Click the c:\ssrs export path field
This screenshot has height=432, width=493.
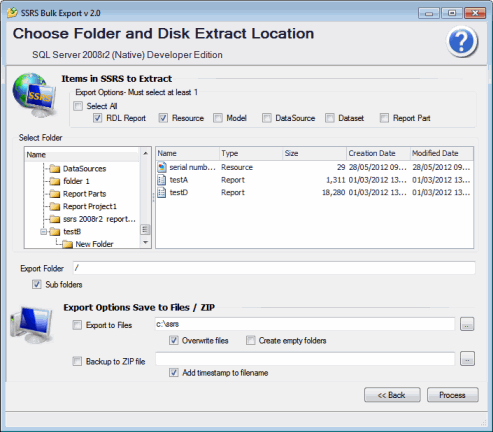click(x=305, y=324)
